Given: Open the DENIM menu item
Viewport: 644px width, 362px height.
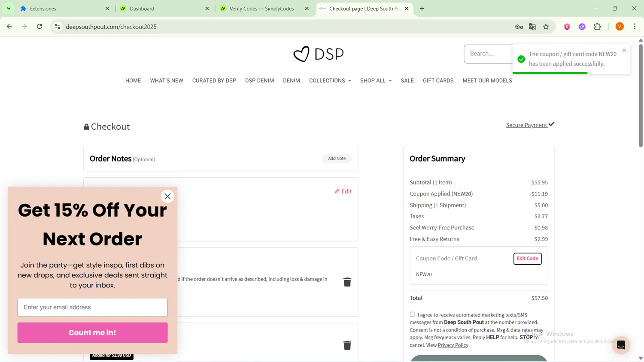Looking at the screenshot, I should pos(292,81).
